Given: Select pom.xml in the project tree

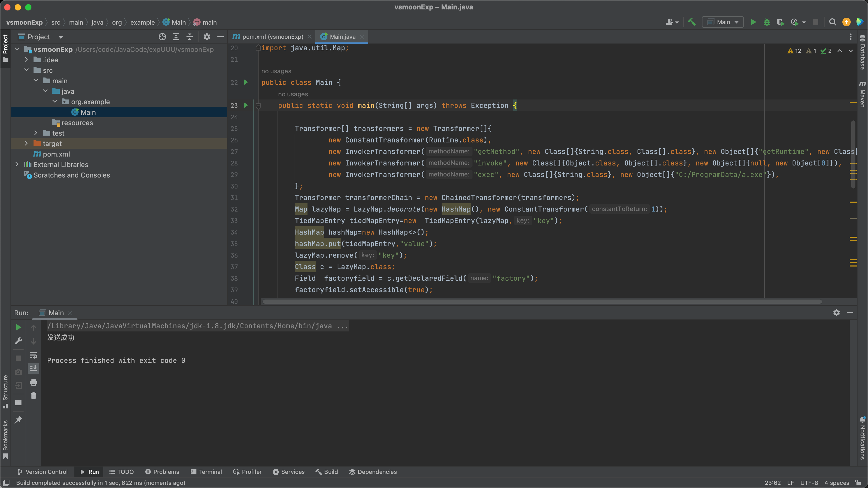Looking at the screenshot, I should [x=56, y=154].
